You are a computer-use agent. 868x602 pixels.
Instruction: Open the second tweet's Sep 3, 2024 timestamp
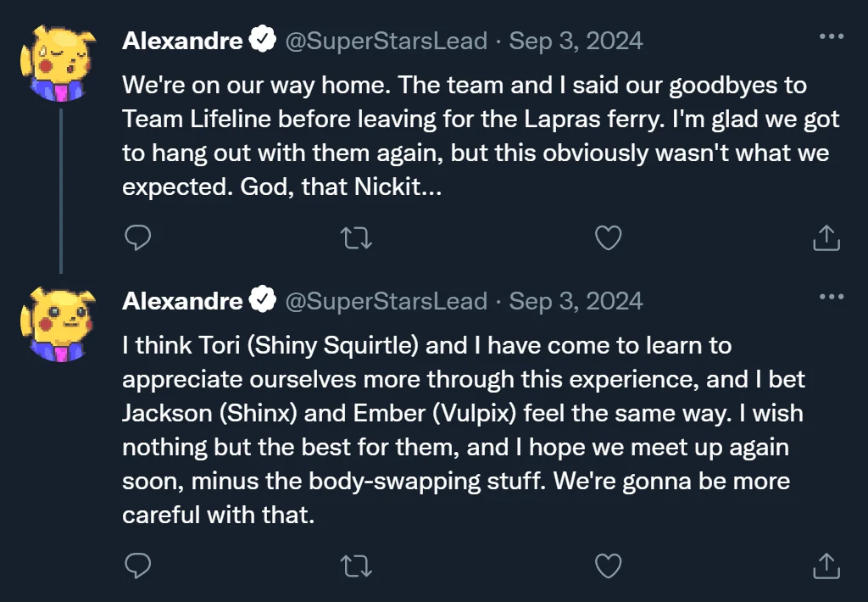coord(576,301)
